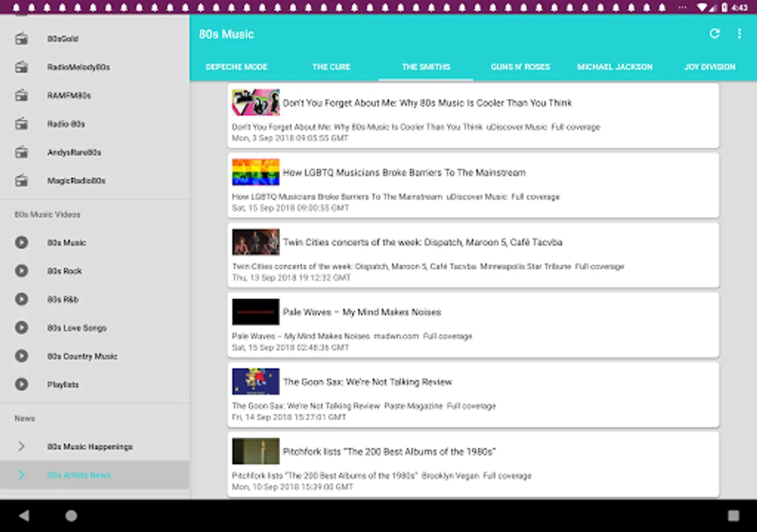Click play icon beside 80s R&b

21,299
